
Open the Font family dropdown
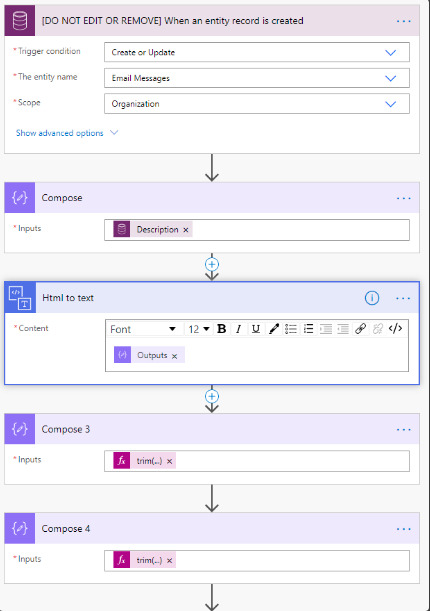tap(143, 329)
